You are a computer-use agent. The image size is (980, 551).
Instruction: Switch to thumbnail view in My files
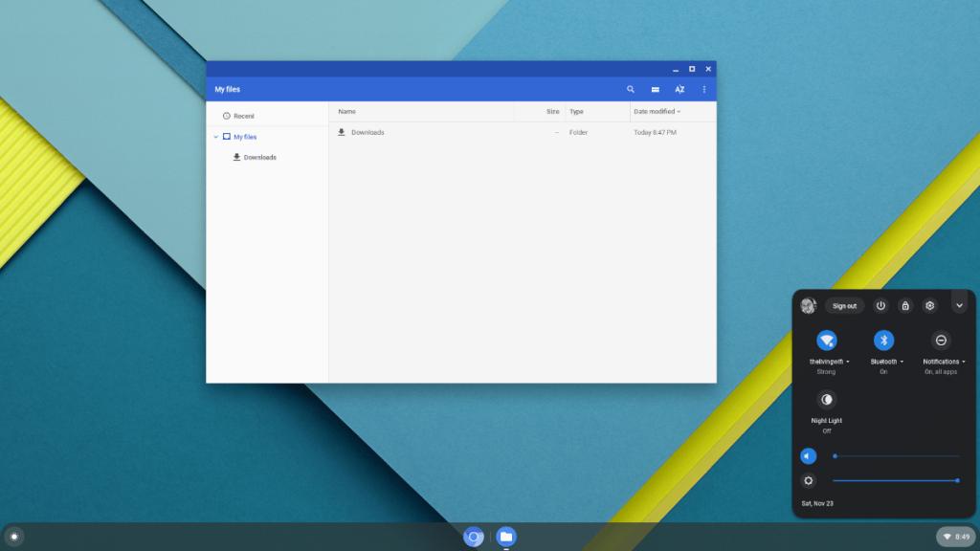click(x=655, y=89)
